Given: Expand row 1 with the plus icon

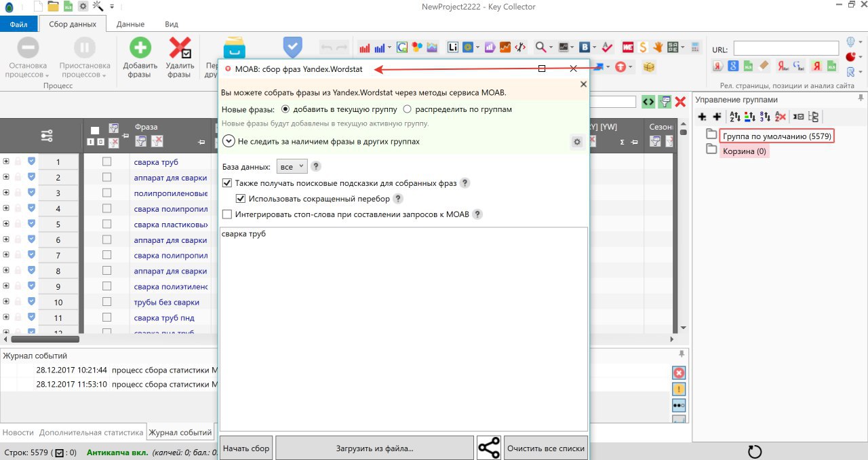Looking at the screenshot, I should (x=6, y=161).
